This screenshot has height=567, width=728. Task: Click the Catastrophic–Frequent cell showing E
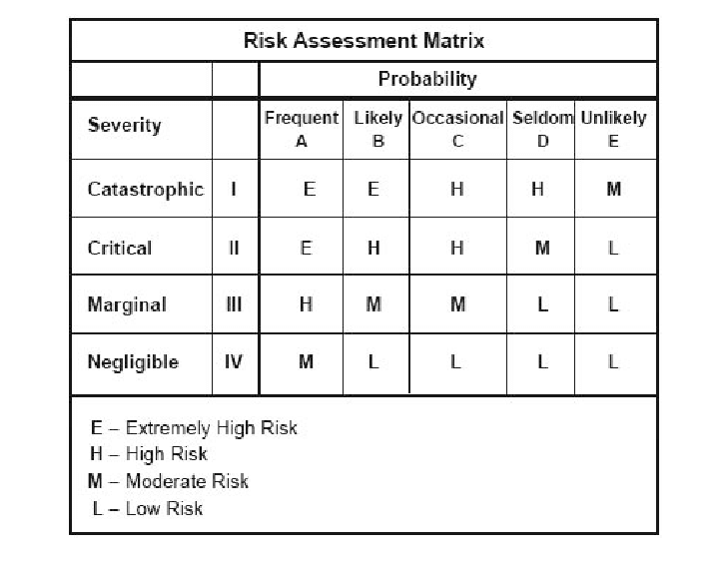coord(309,190)
